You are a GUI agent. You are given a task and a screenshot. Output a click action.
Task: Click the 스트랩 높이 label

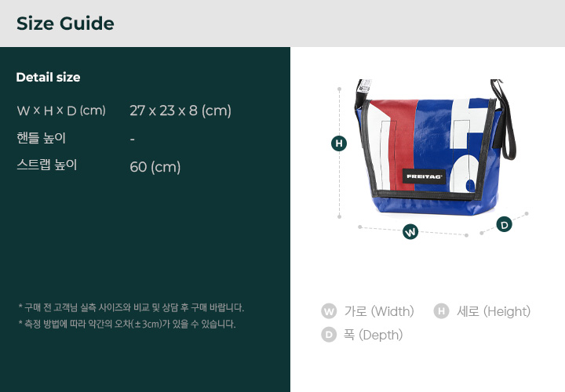47,165
